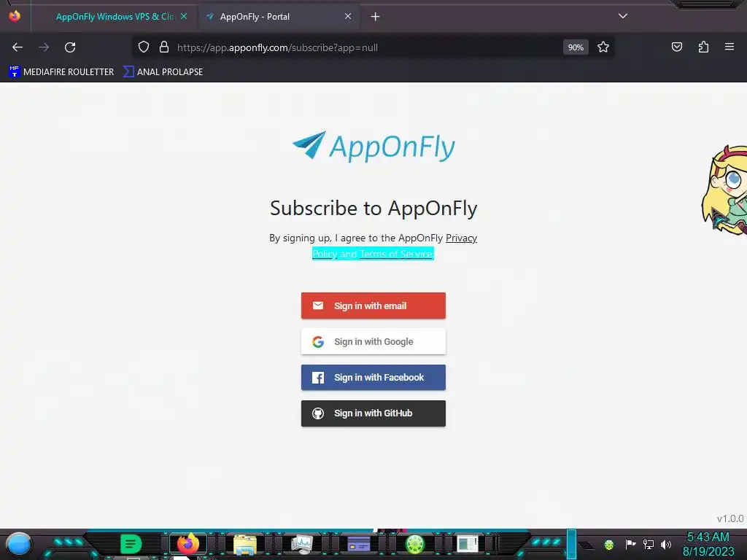
Task: Reload the page with the refresh icon
Action: click(x=70, y=47)
